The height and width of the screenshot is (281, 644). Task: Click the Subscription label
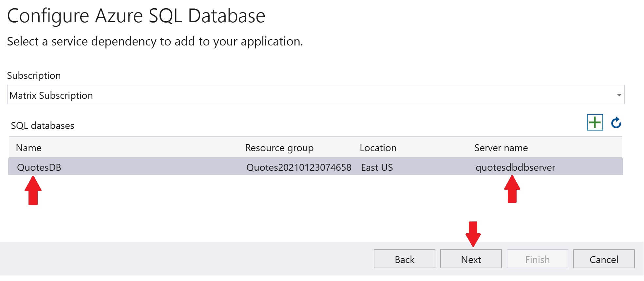click(34, 76)
